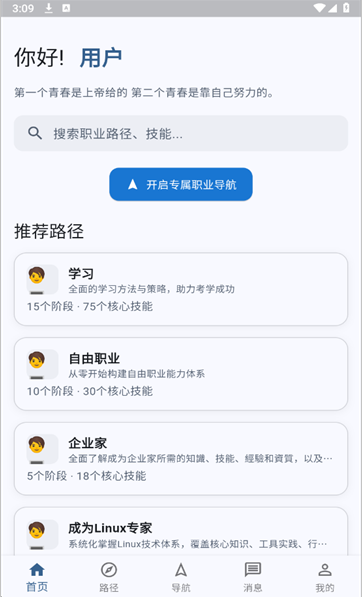Viewport: 362px width, 597px height.
Task: Tap the avatar thumbnail on 自由职业 card
Action: 42,364
